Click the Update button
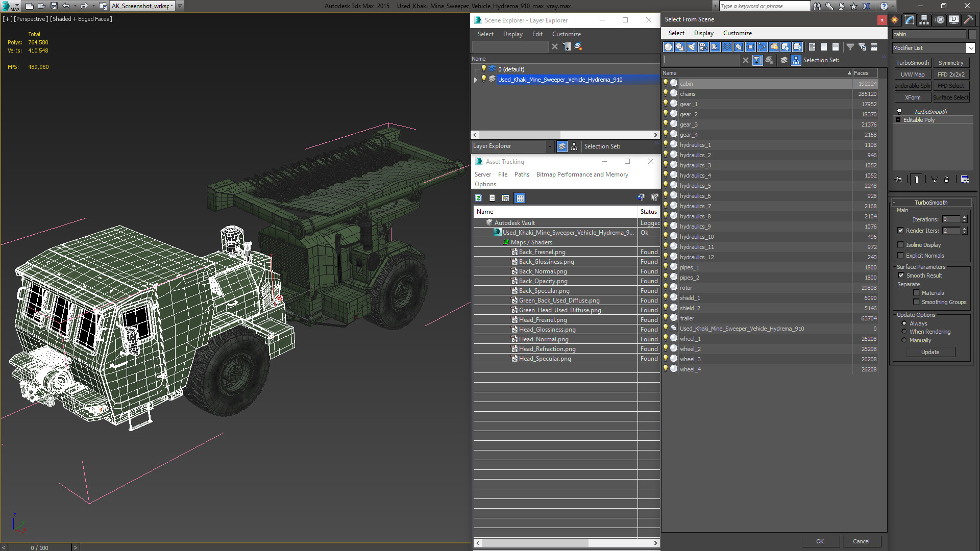 [x=930, y=352]
